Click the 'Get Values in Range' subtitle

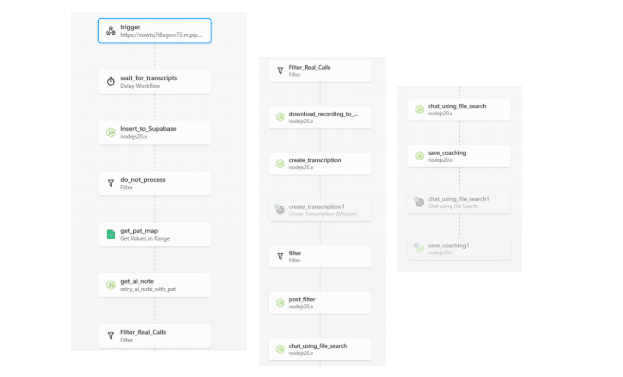click(145, 238)
